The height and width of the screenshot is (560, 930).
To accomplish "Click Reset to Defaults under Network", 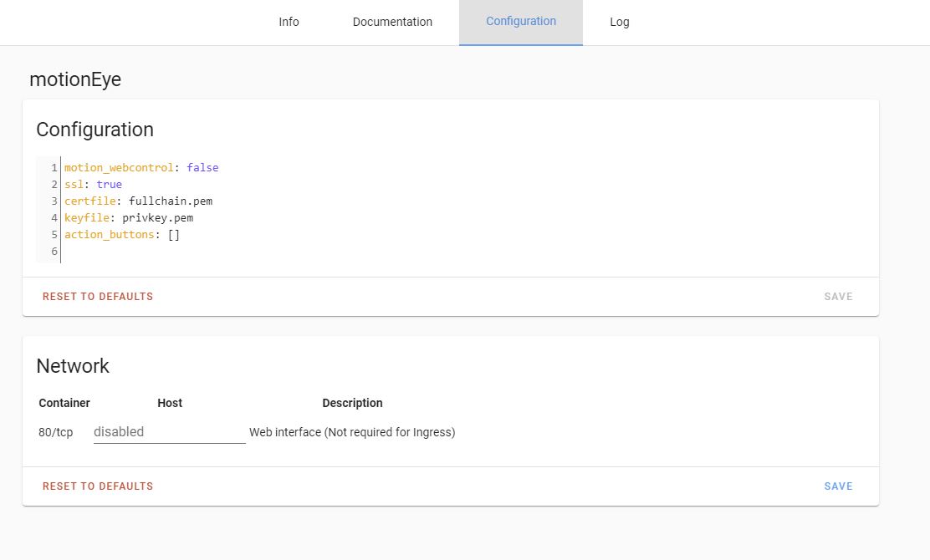I will pyautogui.click(x=97, y=486).
